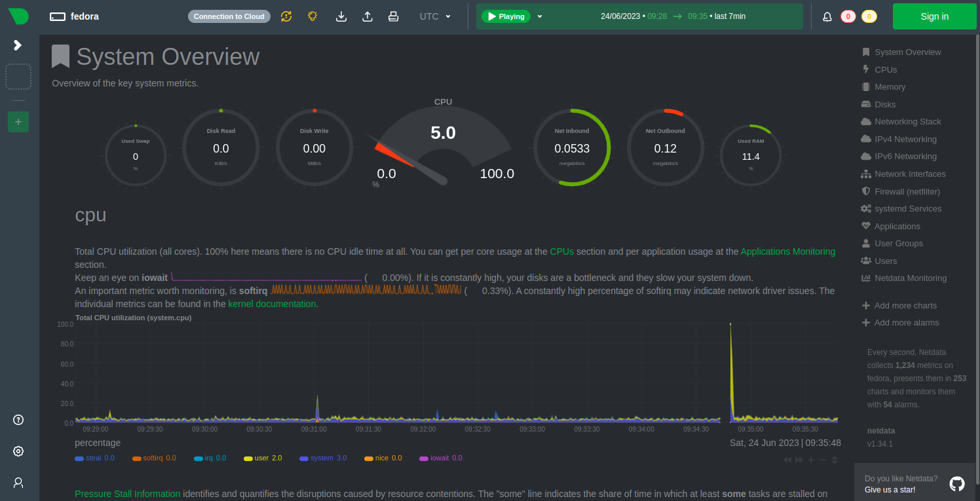Click the print dashboard icon
The image size is (980, 501).
(393, 16)
